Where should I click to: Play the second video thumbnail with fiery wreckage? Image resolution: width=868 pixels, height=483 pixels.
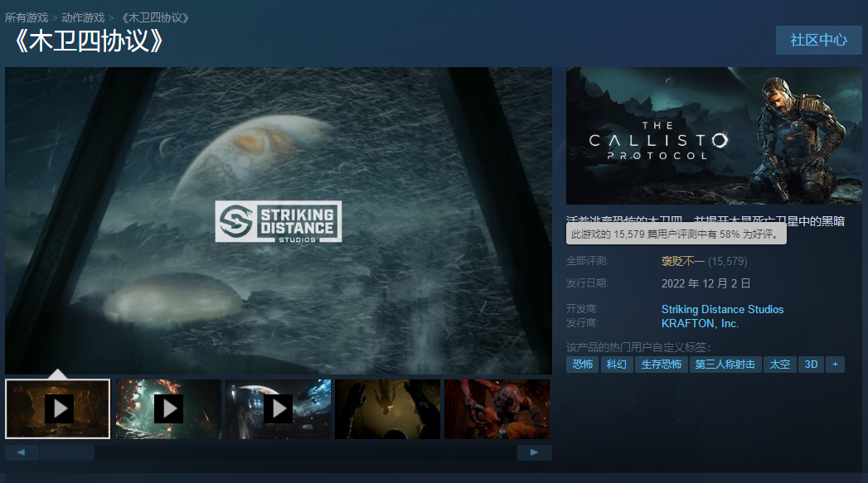point(168,409)
